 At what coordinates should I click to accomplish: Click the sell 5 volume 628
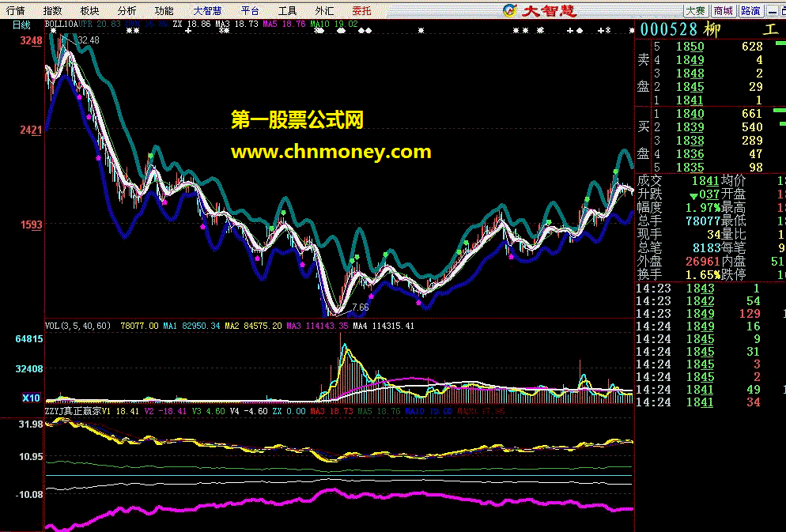point(752,47)
